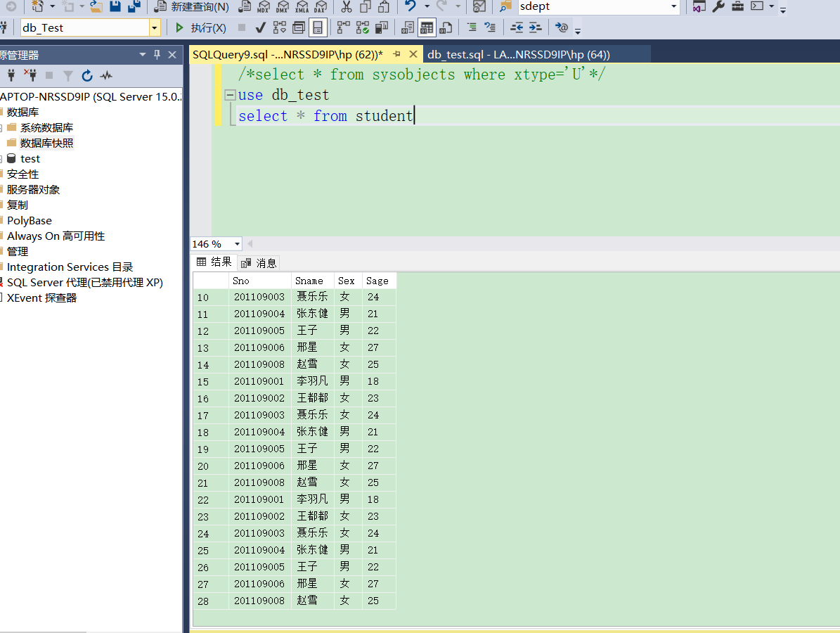Toggle pin on SQLQuery9.sql tab
Viewport: 840px width, 633px height.
click(x=397, y=54)
